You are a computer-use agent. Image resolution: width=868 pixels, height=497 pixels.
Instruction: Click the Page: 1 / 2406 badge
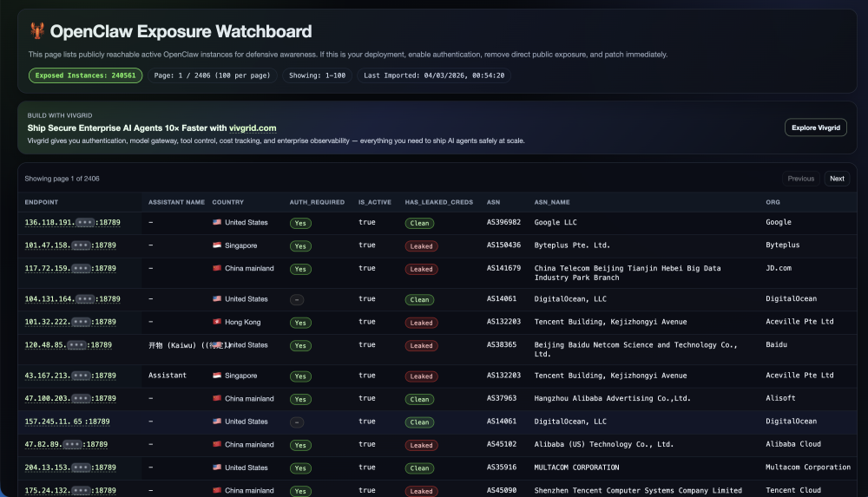pyautogui.click(x=212, y=75)
